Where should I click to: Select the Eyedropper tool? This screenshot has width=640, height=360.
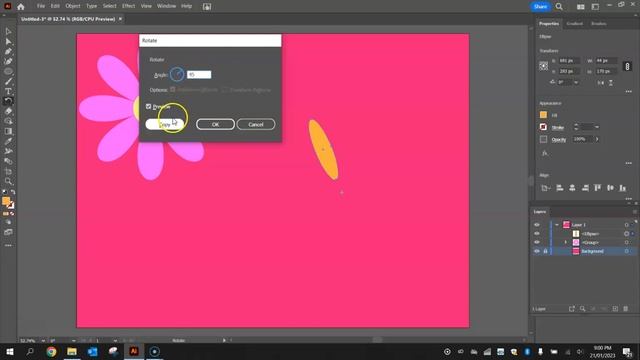[8, 141]
